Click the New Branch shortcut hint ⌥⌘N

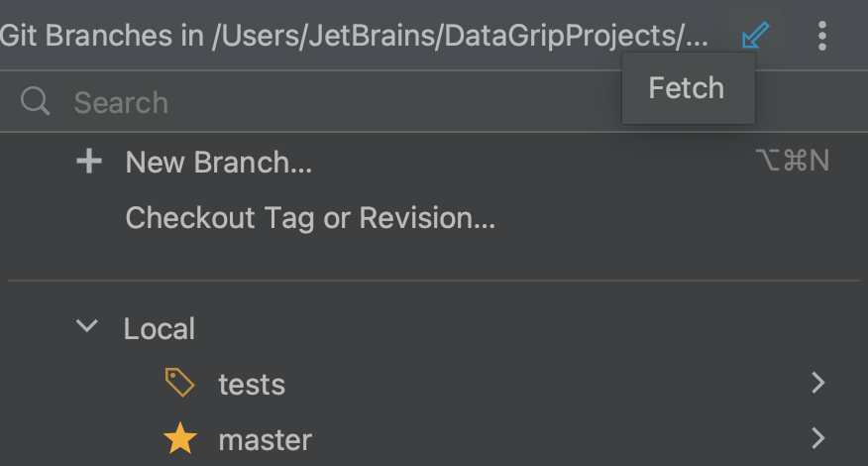[x=793, y=161]
